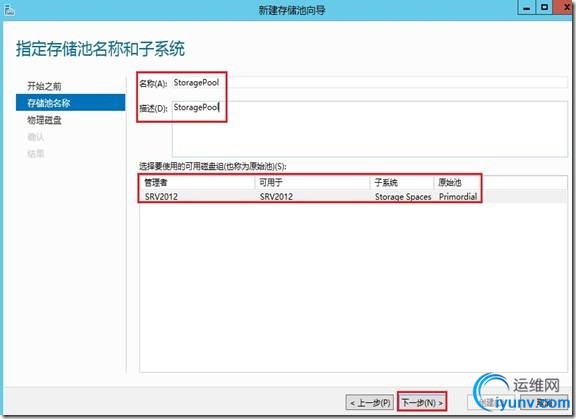The width and height of the screenshot is (576, 419).
Task: Click the Primordial pool cell
Action: (458, 196)
